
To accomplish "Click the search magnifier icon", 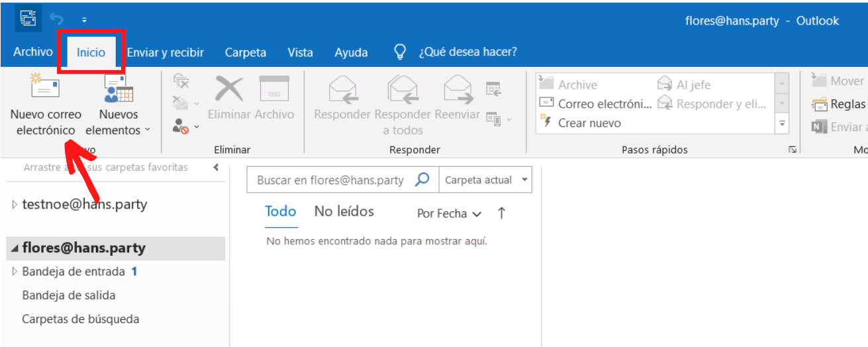I will pyautogui.click(x=422, y=179).
